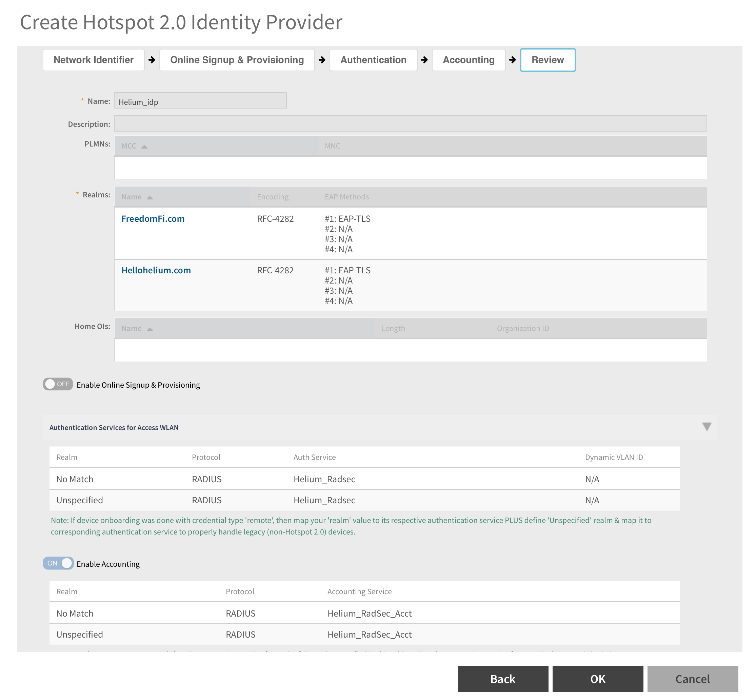Click arrow icon before Authentication step
Screen dimensions: 756x700
322,60
